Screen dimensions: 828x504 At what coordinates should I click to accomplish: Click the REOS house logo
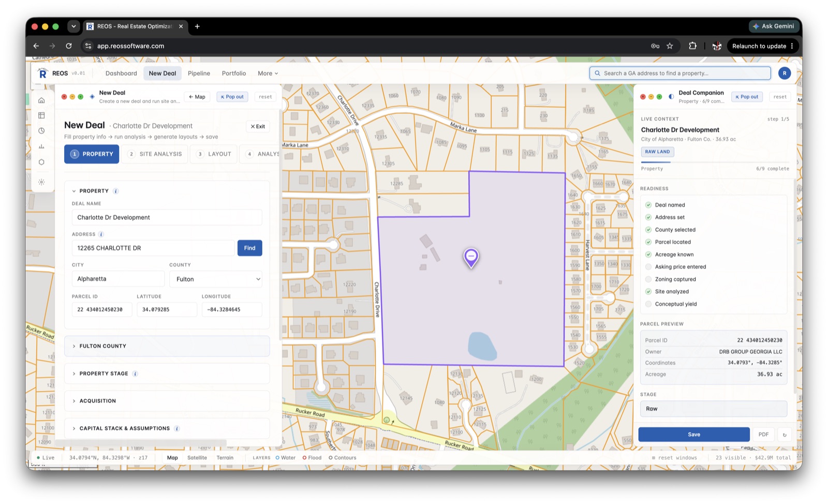click(42, 73)
